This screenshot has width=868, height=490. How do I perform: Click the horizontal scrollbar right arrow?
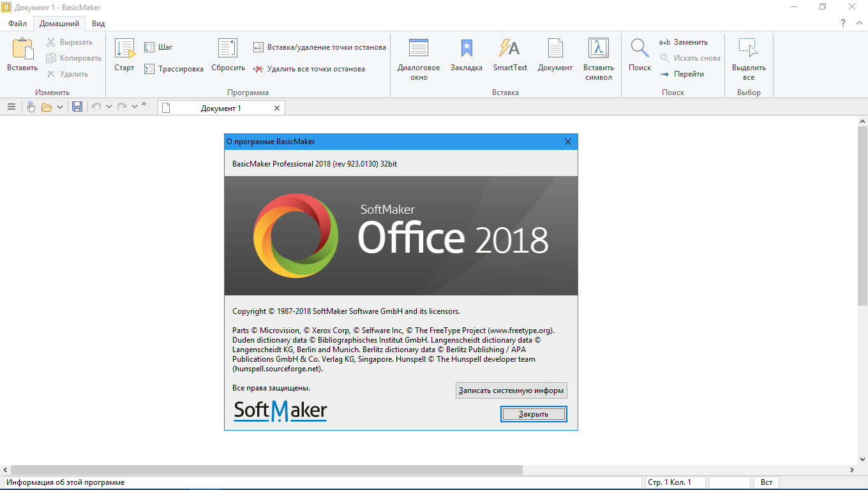(851, 470)
